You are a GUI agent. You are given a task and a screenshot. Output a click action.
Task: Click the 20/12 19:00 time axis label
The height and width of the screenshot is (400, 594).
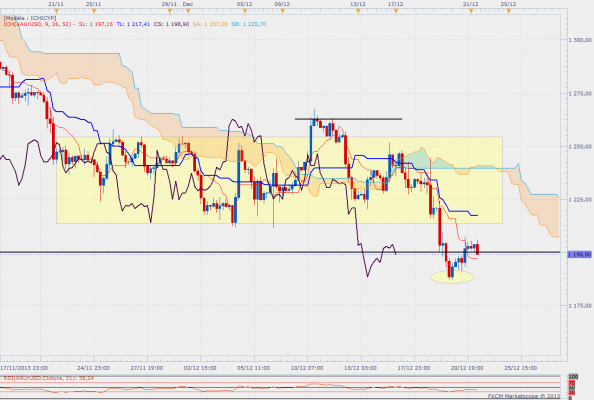pyautogui.click(x=467, y=368)
